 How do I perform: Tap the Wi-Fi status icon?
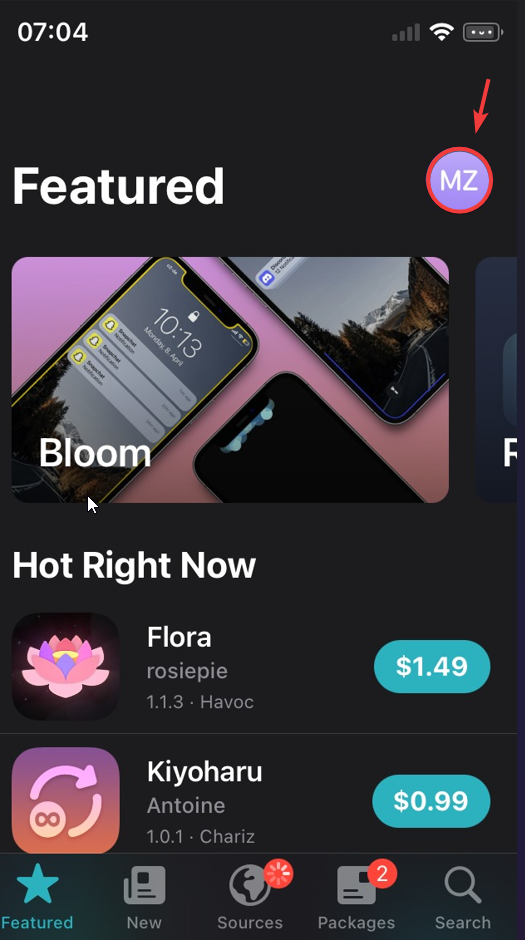tap(441, 32)
